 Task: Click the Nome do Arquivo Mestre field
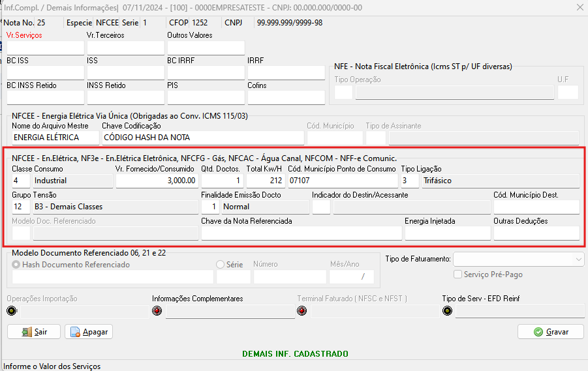(x=55, y=138)
